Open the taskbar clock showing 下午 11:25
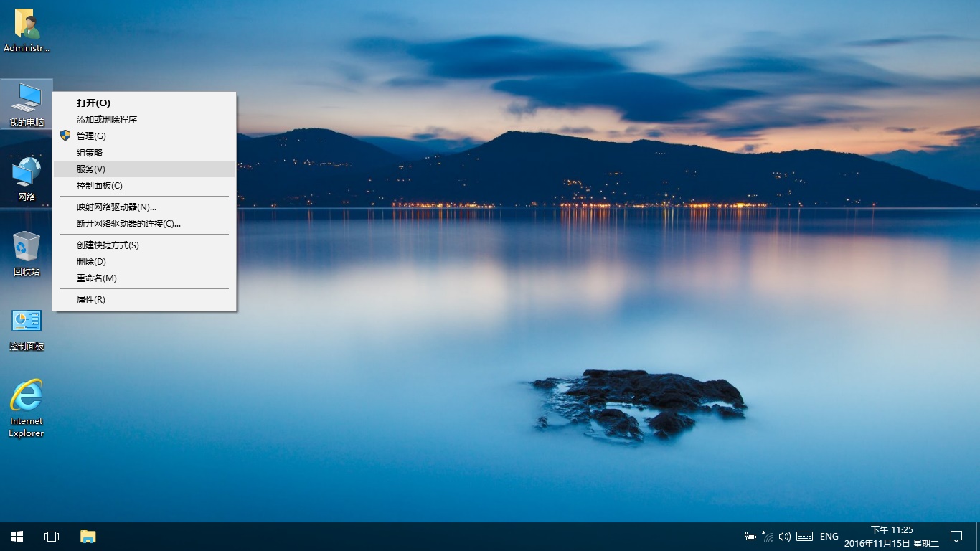This screenshot has height=551, width=980. [892, 537]
